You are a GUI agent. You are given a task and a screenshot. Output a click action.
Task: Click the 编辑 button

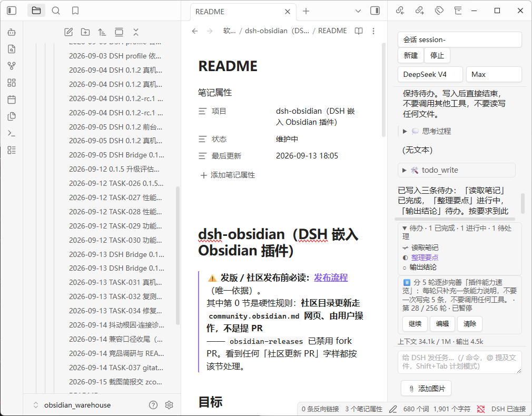(442, 324)
